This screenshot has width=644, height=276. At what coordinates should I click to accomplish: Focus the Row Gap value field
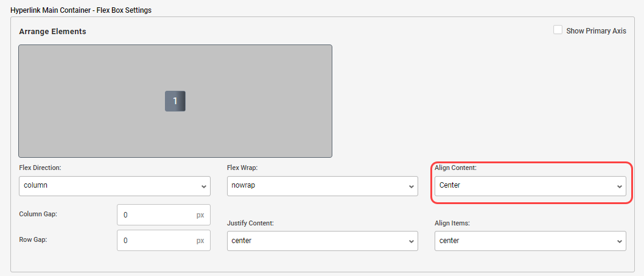click(x=155, y=241)
